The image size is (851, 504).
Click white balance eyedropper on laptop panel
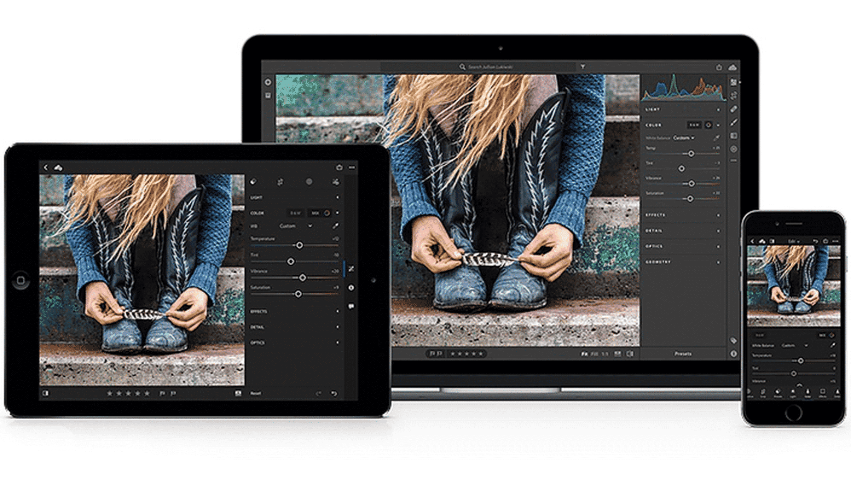tap(716, 138)
